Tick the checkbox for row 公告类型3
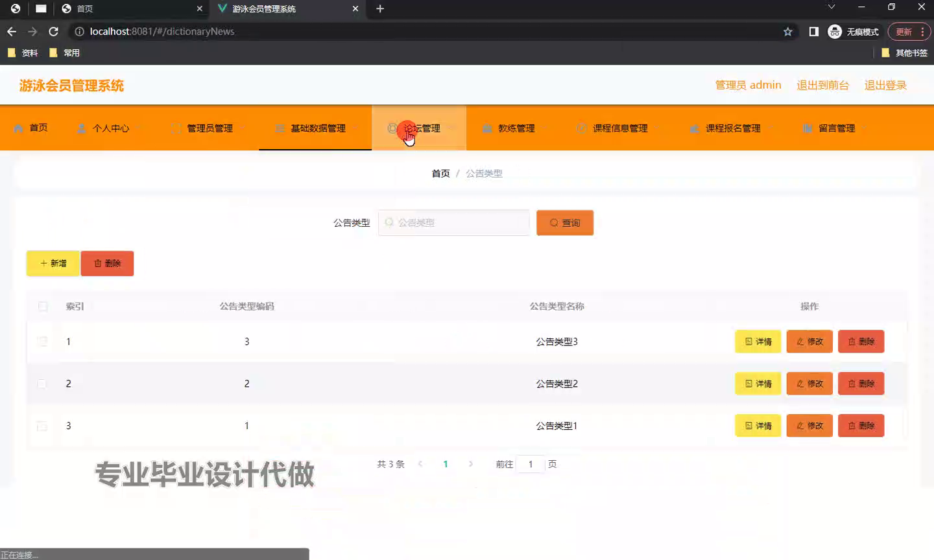934x560 pixels. tap(43, 342)
